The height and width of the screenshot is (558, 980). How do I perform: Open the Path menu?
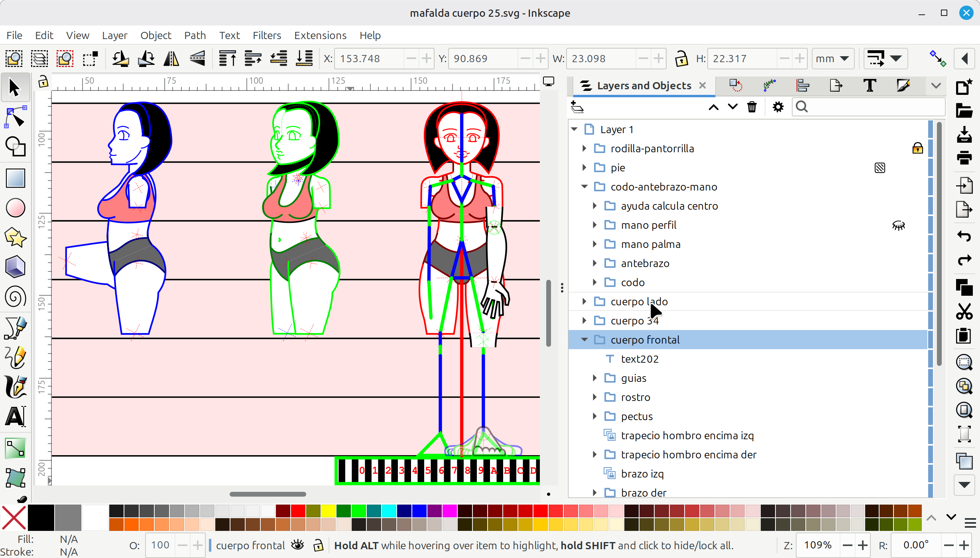coord(195,35)
